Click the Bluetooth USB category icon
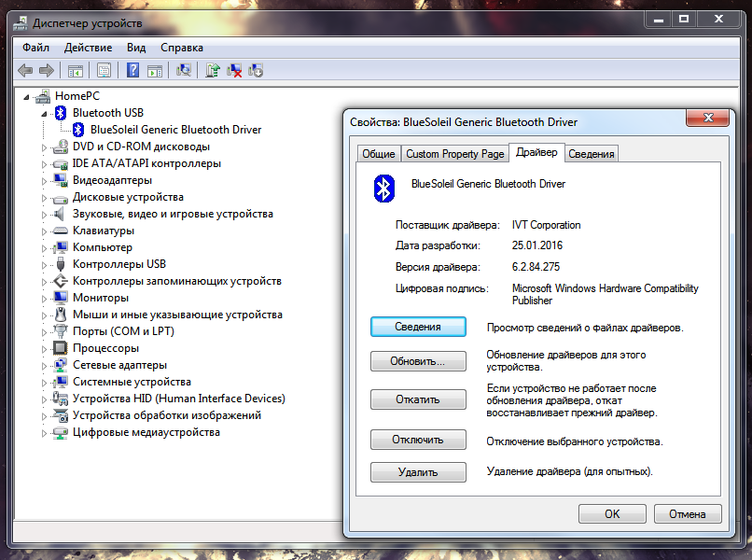Viewport: 752px width, 560px height. point(61,113)
